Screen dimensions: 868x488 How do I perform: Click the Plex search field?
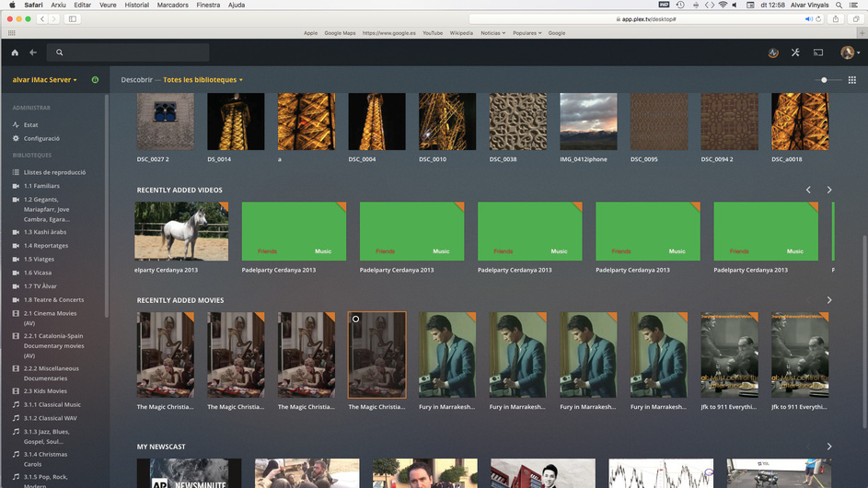point(128,52)
